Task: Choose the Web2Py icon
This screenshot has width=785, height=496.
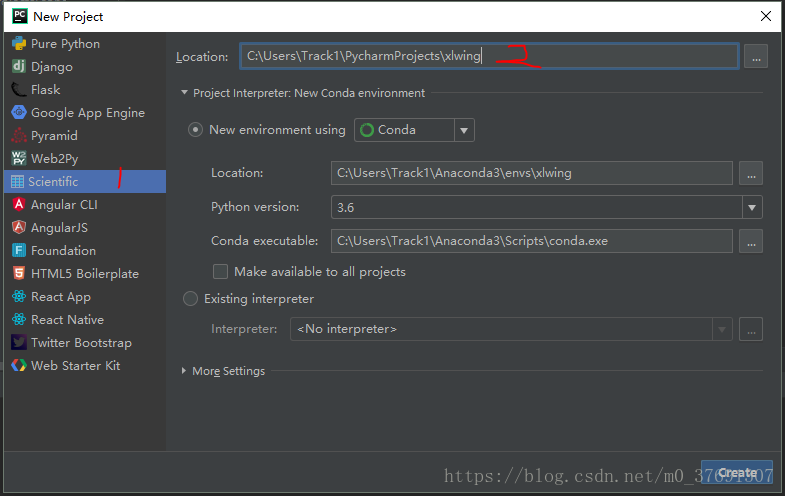Action: click(x=19, y=159)
